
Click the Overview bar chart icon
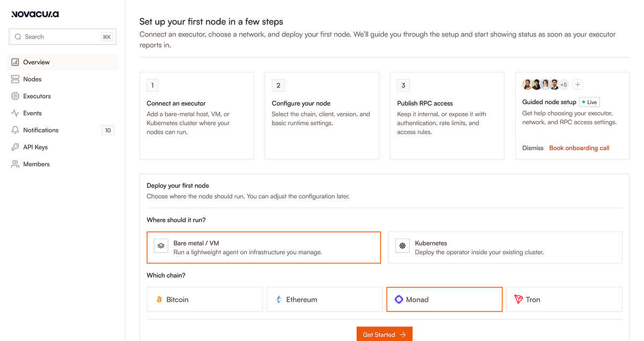[15, 62]
